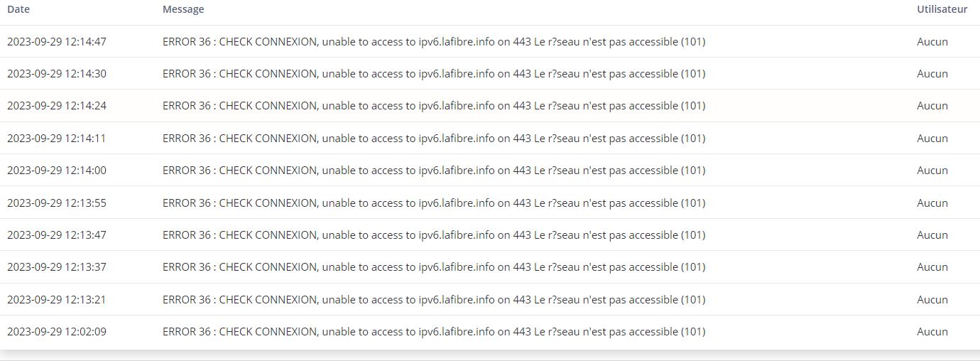Click Aucun in the 12:02:09 row
980x361 pixels.
[x=932, y=331]
